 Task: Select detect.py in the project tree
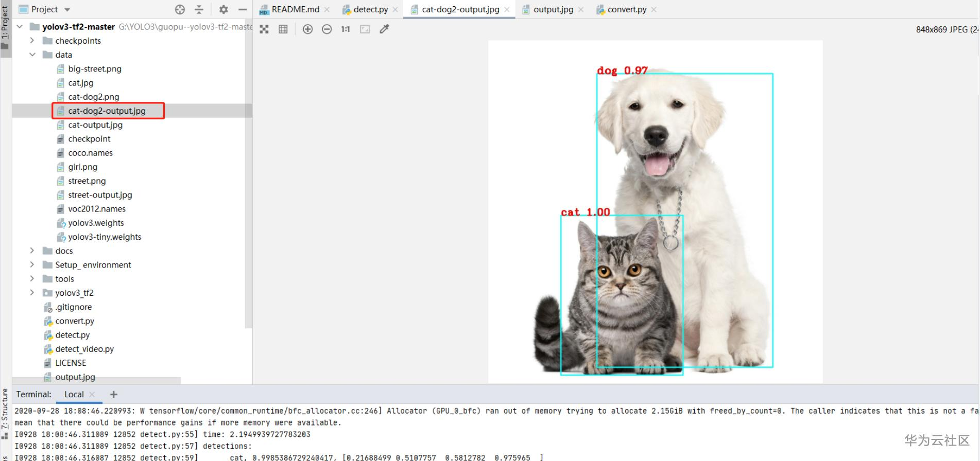click(73, 334)
